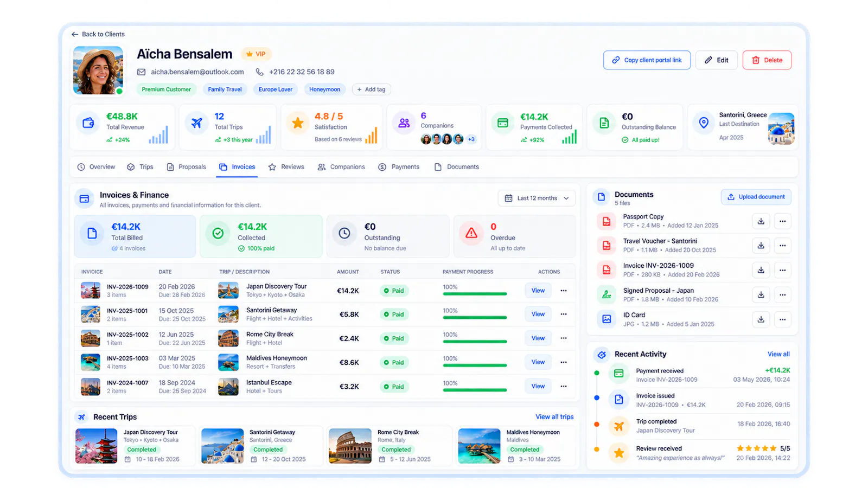Viewport: 868px width, 488px height.
Task: Click the Honeymoon tag
Action: [x=324, y=89]
